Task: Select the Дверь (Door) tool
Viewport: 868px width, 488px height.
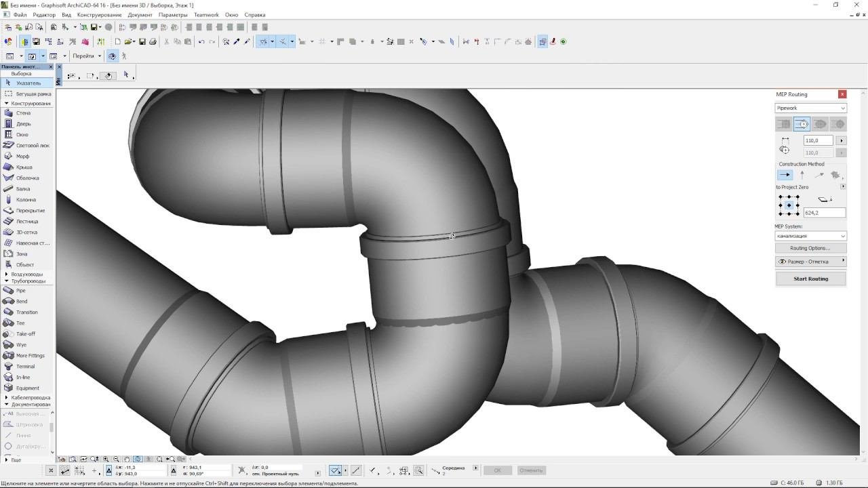Action: point(23,124)
